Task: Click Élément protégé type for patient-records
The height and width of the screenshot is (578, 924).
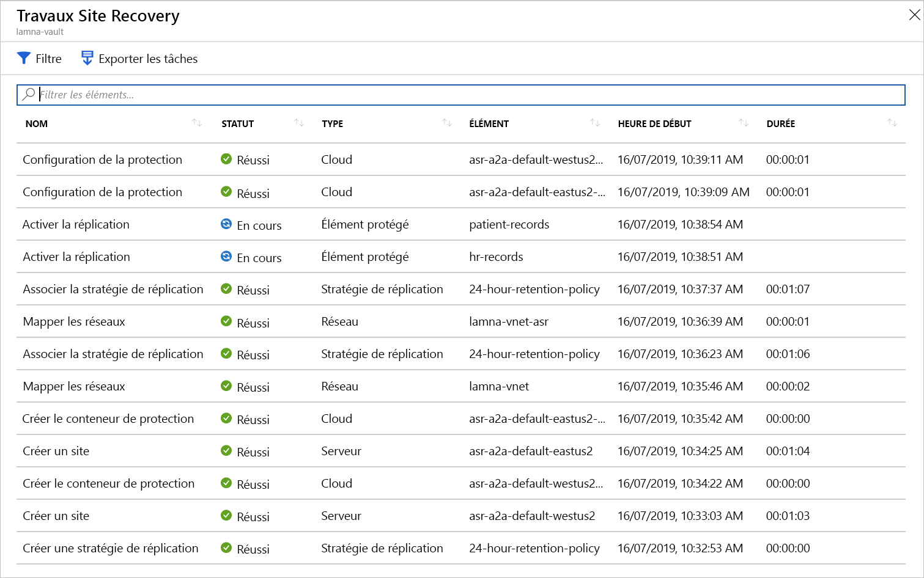Action: pyautogui.click(x=364, y=224)
